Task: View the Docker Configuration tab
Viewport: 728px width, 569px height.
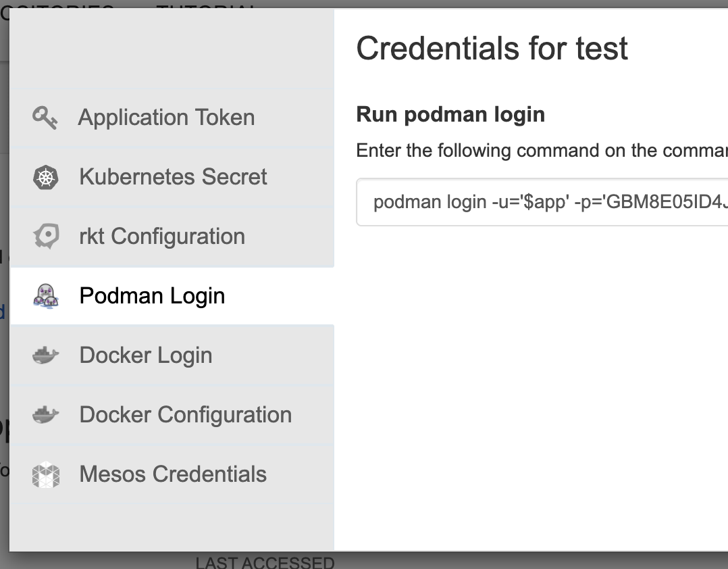Action: 186,415
